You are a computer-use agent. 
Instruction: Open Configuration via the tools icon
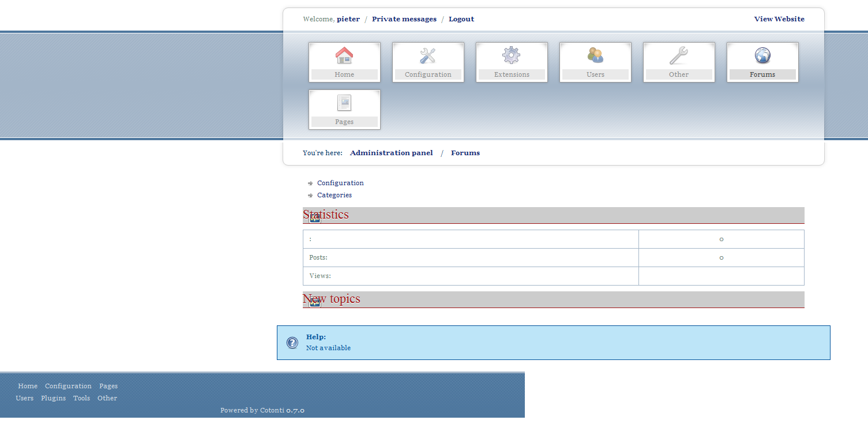click(x=428, y=56)
